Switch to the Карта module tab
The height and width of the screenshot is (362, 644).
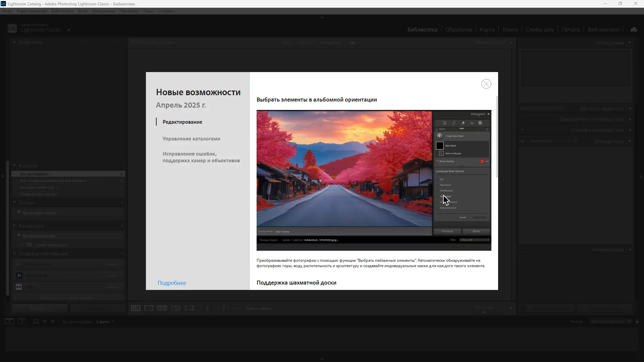pos(487,29)
